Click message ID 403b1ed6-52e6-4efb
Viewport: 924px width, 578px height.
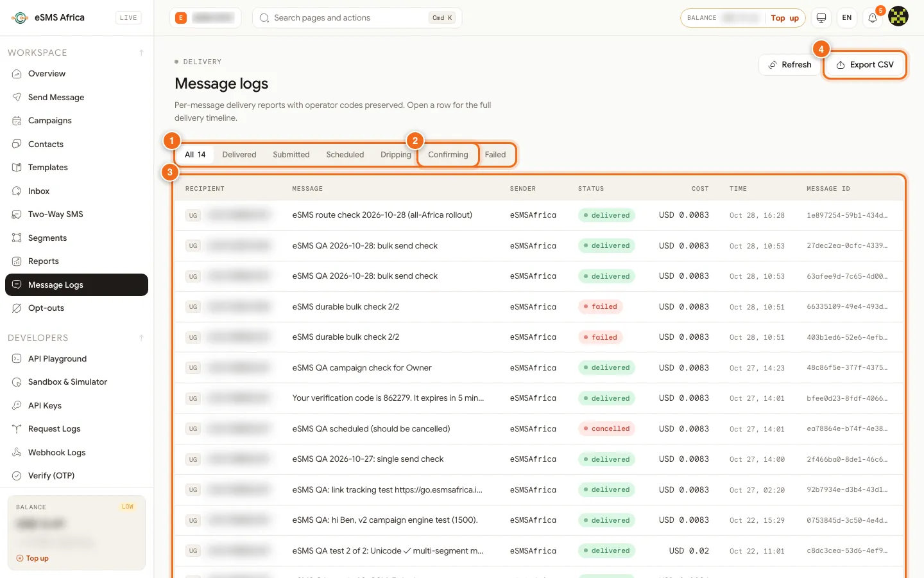847,337
